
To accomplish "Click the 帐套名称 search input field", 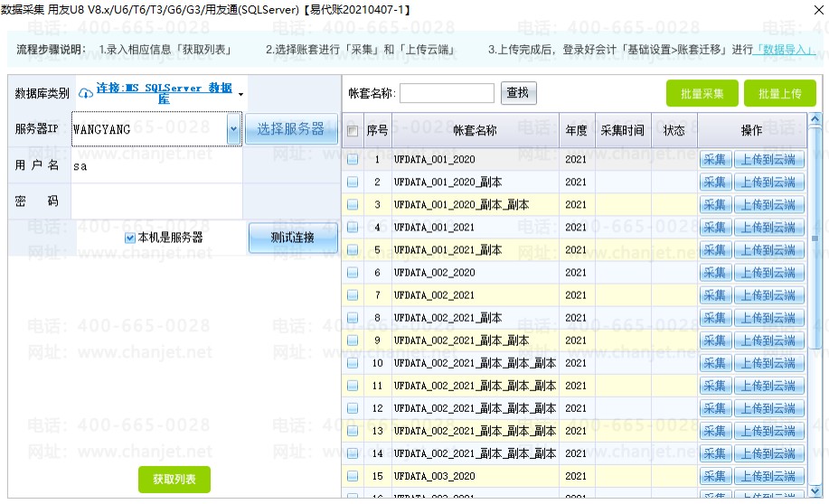I will [x=447, y=94].
